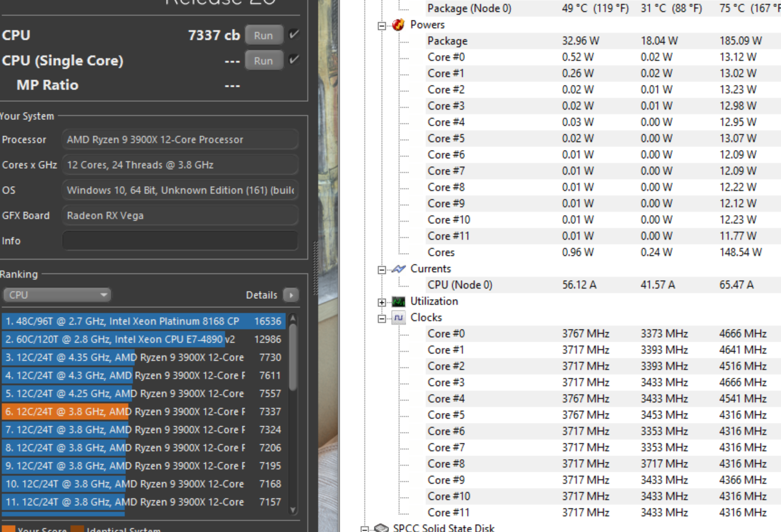
Task: Click the empty Info input field
Action: pyautogui.click(x=180, y=240)
